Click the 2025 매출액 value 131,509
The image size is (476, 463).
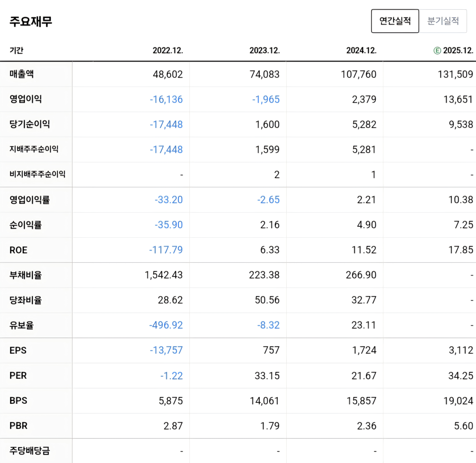click(455, 74)
